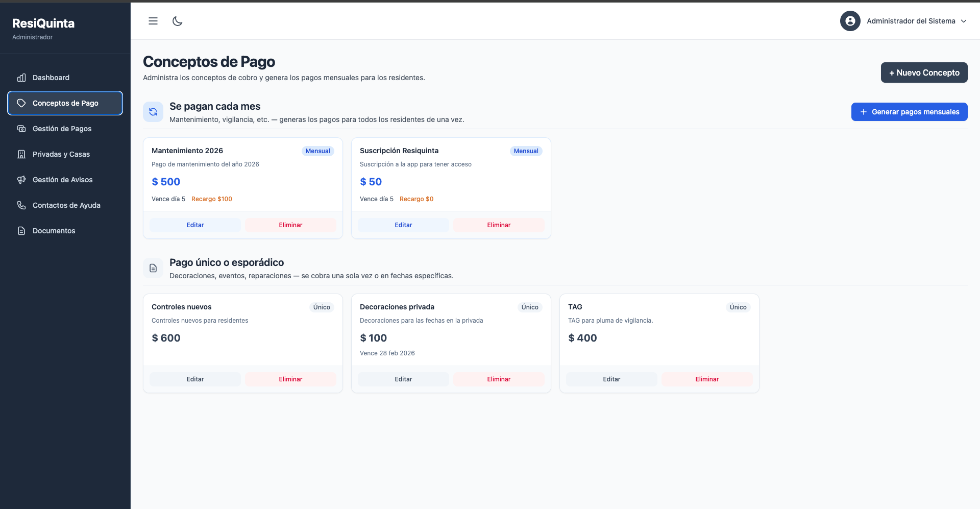Viewport: 980px width, 509px height.
Task: Click Administrador del Sistema user name
Action: pyautogui.click(x=911, y=21)
